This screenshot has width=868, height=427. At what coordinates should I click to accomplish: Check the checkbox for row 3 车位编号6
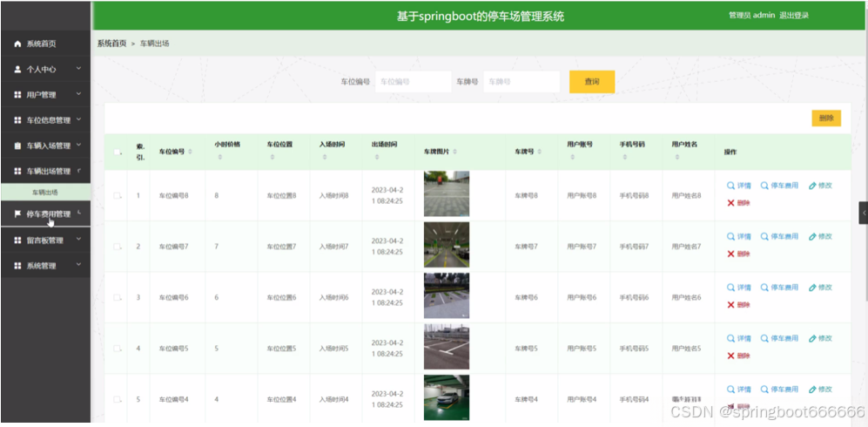click(117, 297)
